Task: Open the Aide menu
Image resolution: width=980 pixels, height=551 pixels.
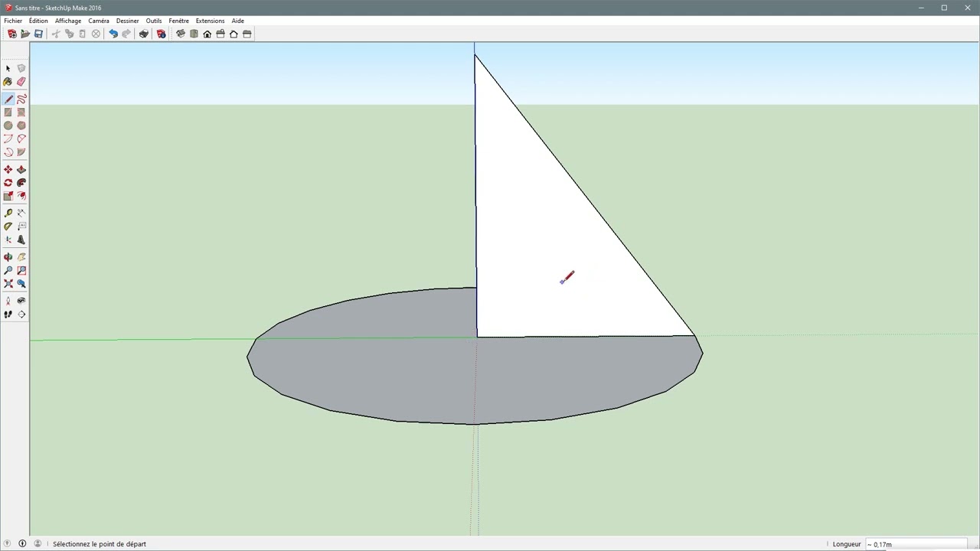Action: 238,21
